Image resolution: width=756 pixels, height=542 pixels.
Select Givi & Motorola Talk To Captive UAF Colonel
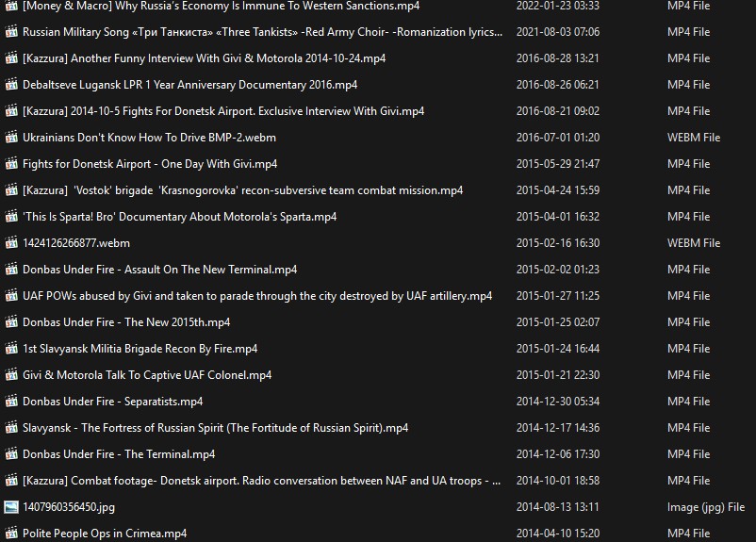pos(147,375)
